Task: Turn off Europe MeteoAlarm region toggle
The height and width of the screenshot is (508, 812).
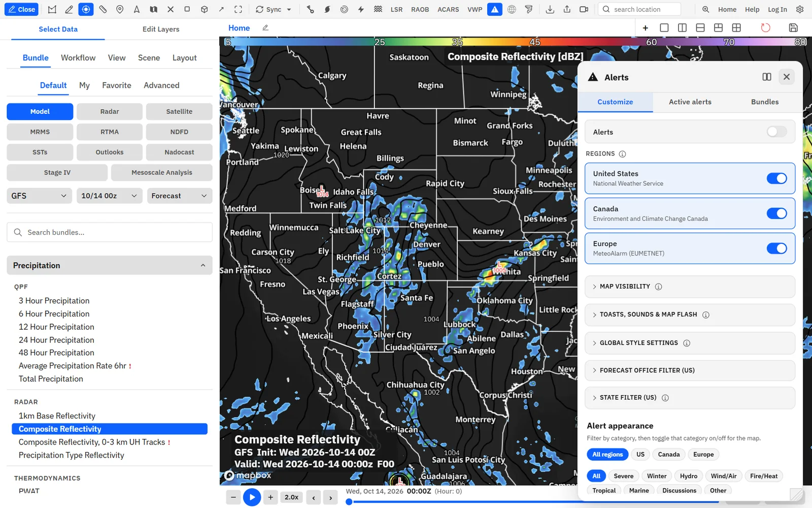Action: 776,248
